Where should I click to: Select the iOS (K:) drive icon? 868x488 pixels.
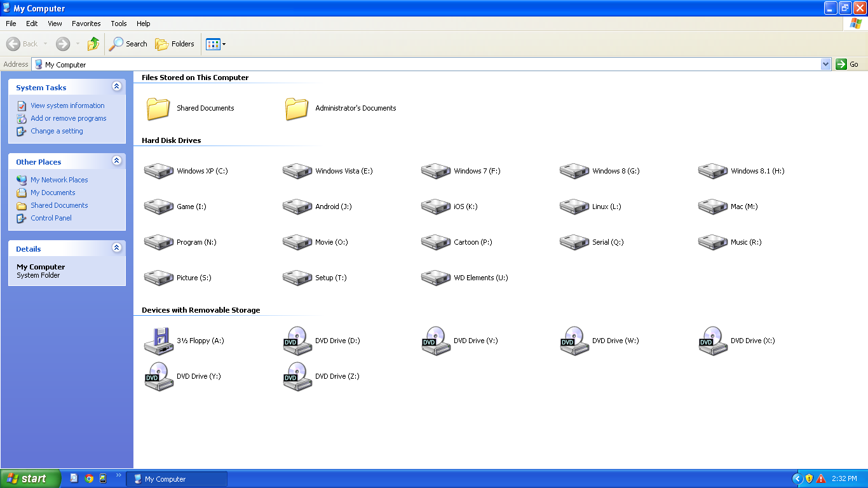[x=436, y=207]
